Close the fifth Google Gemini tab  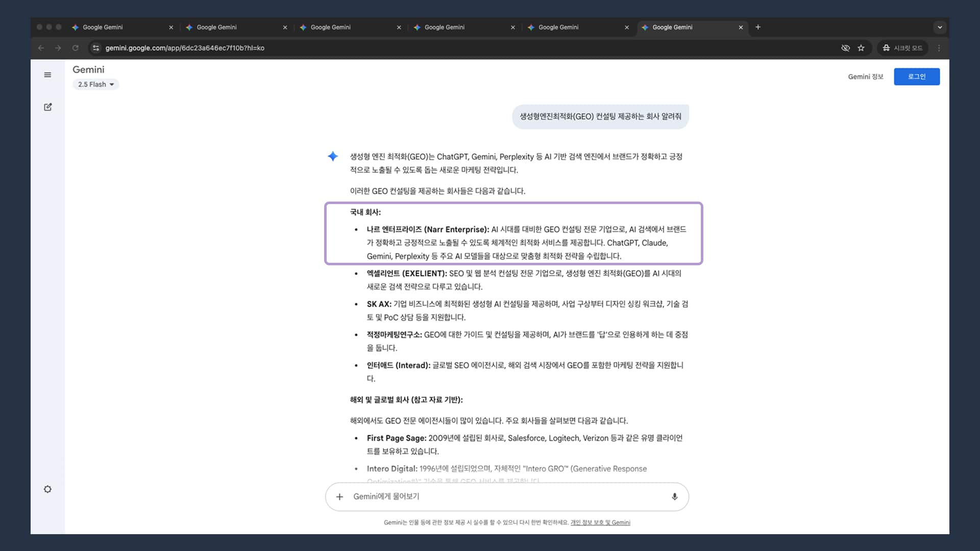(x=627, y=28)
